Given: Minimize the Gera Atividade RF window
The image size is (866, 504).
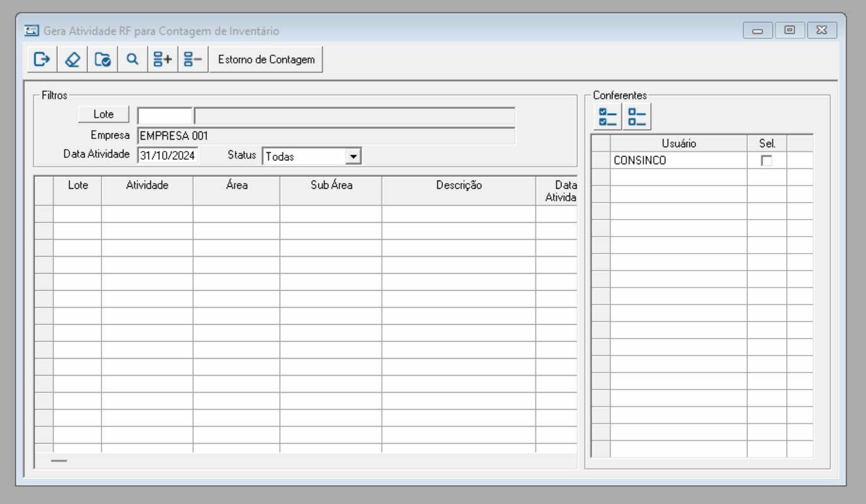Looking at the screenshot, I should [758, 30].
